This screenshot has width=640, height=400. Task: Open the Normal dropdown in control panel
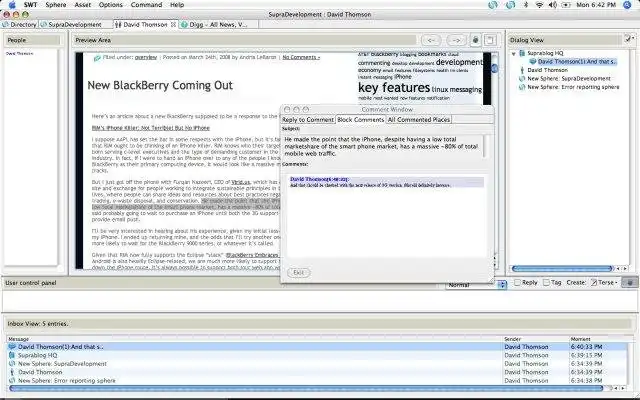click(x=476, y=285)
